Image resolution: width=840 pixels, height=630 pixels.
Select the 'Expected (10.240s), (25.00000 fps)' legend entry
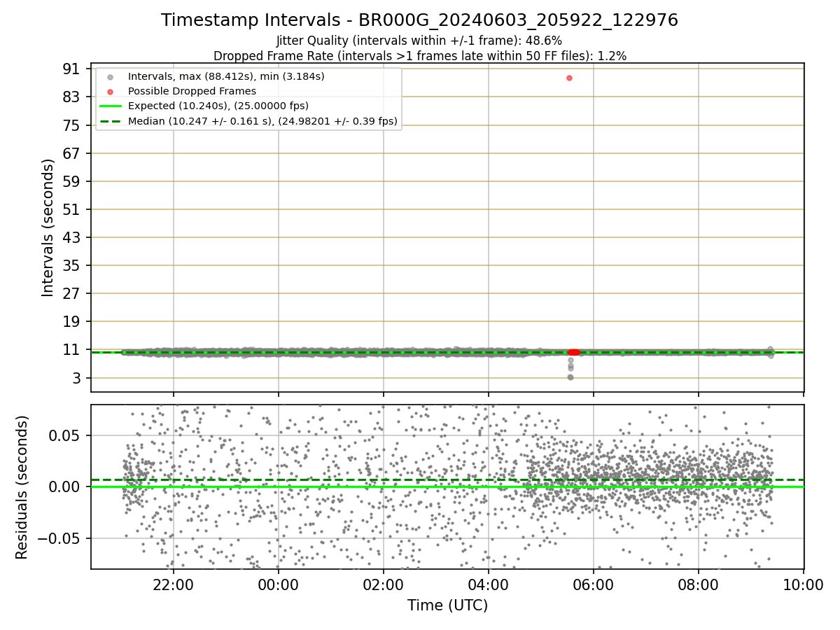(218, 106)
